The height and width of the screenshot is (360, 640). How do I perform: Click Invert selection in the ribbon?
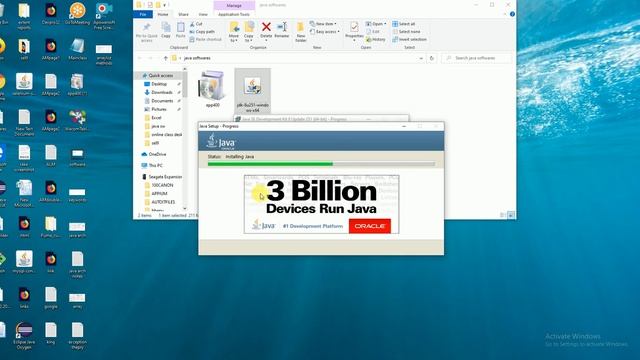[409, 40]
